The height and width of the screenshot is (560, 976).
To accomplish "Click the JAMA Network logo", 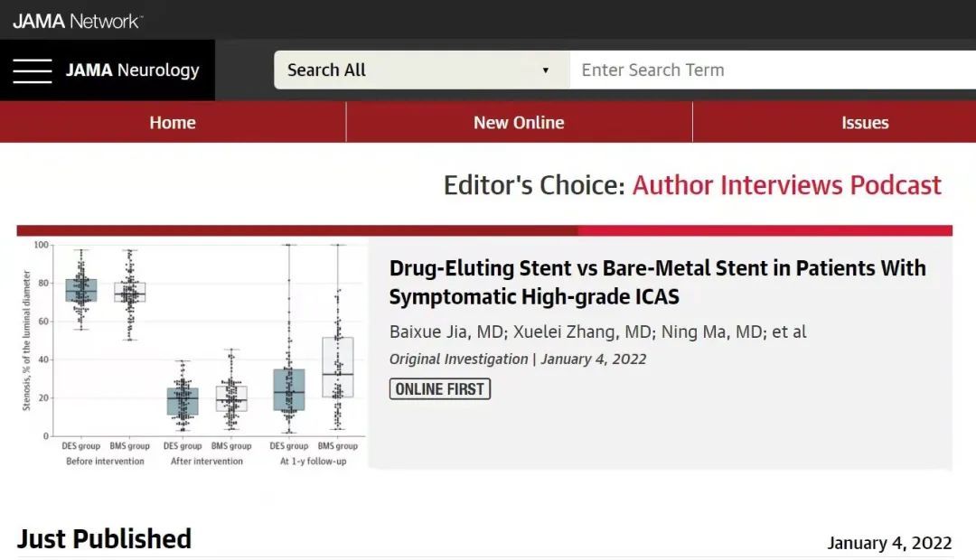I will click(78, 21).
